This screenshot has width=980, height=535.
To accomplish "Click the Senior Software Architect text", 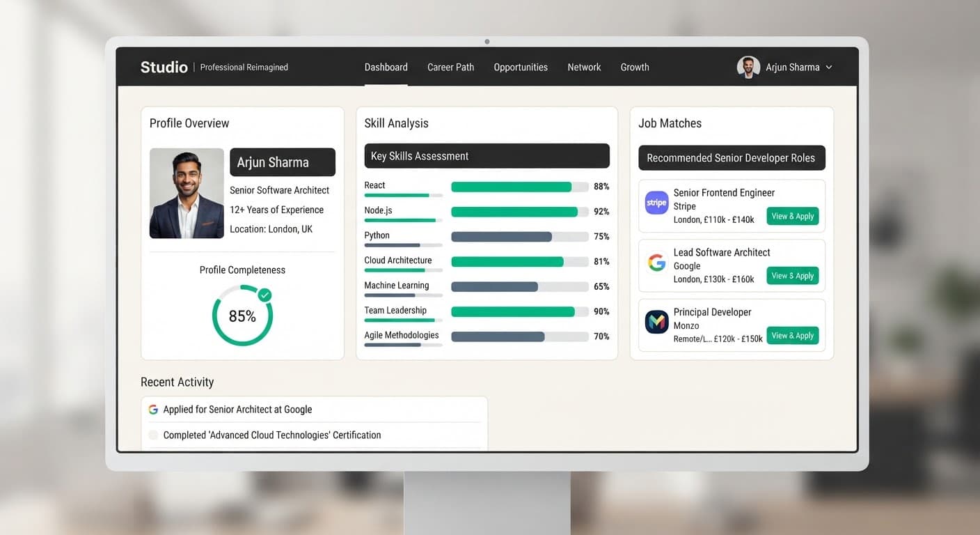I will 279,190.
